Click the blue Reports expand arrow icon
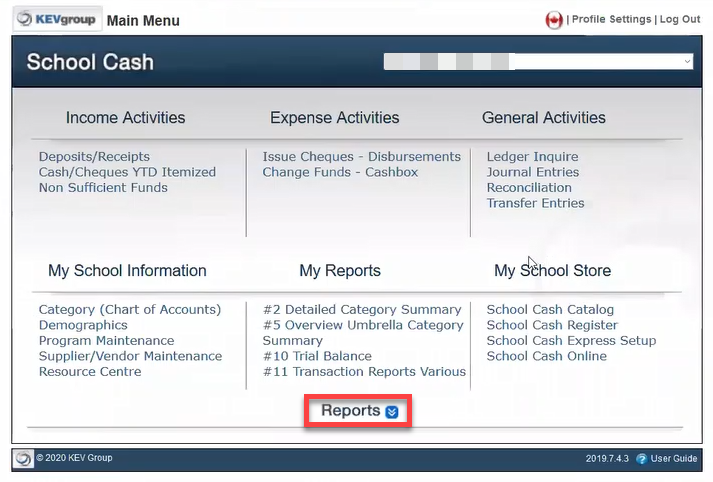This screenshot has height=482, width=713. pos(392,412)
